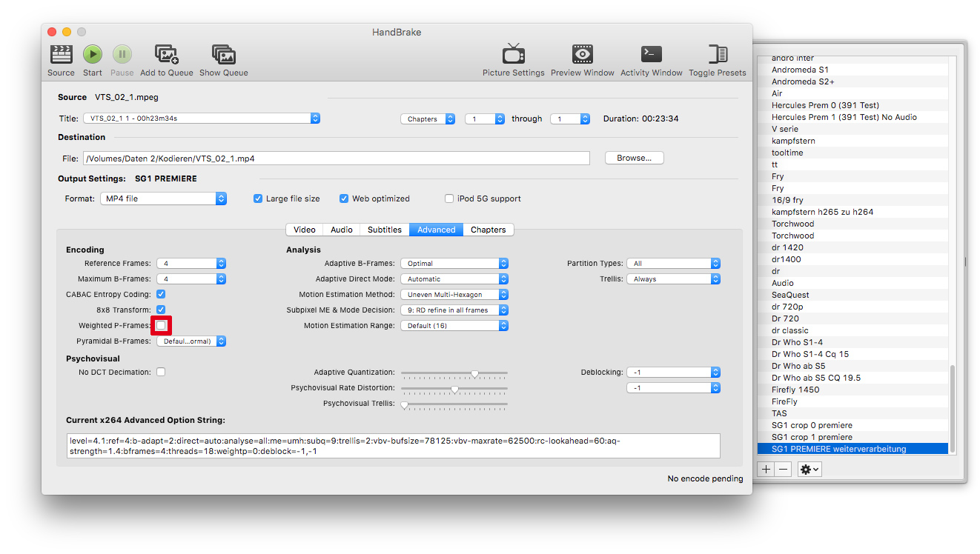Open the chapter start number dropdown

click(x=485, y=119)
